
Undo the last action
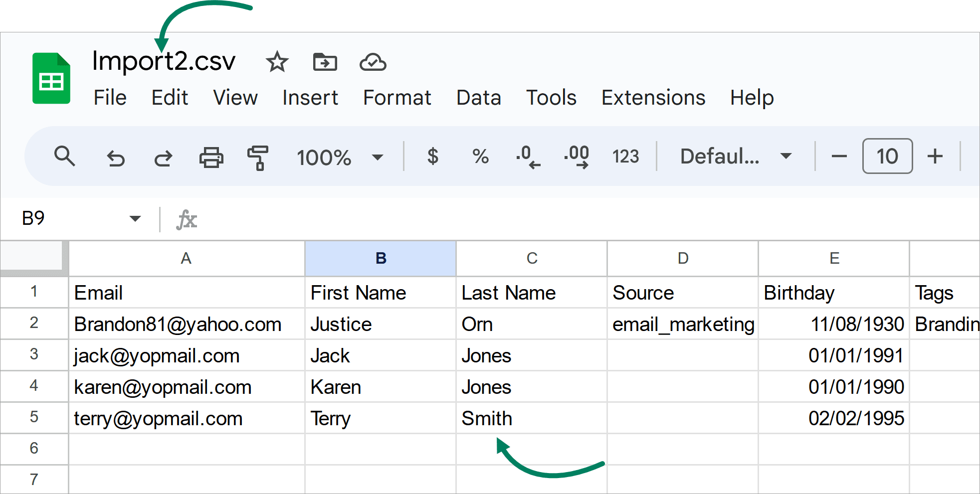115,157
